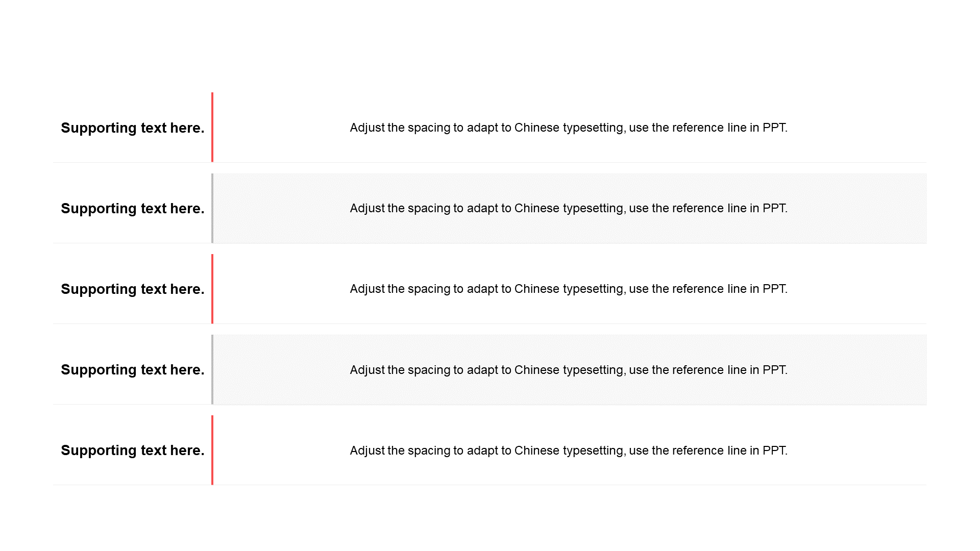Click the shaded gray panel of the fourth row
This screenshot has width=980, height=551.
[570, 369]
